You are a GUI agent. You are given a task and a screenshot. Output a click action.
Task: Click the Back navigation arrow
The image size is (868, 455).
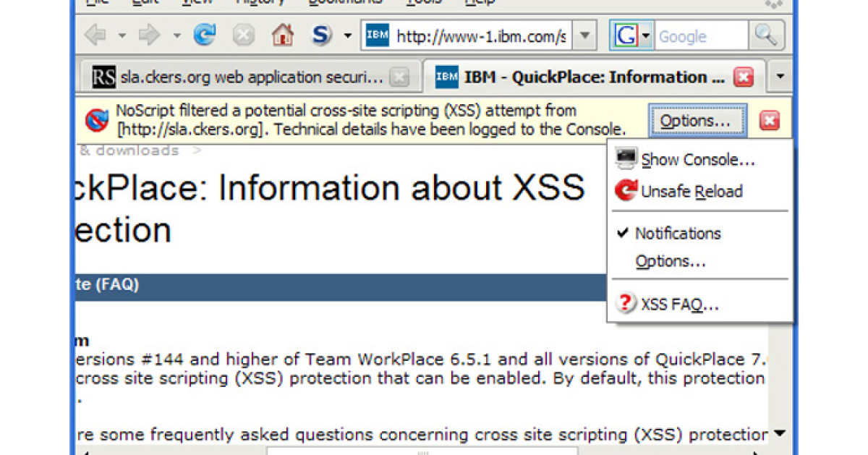pos(96,35)
